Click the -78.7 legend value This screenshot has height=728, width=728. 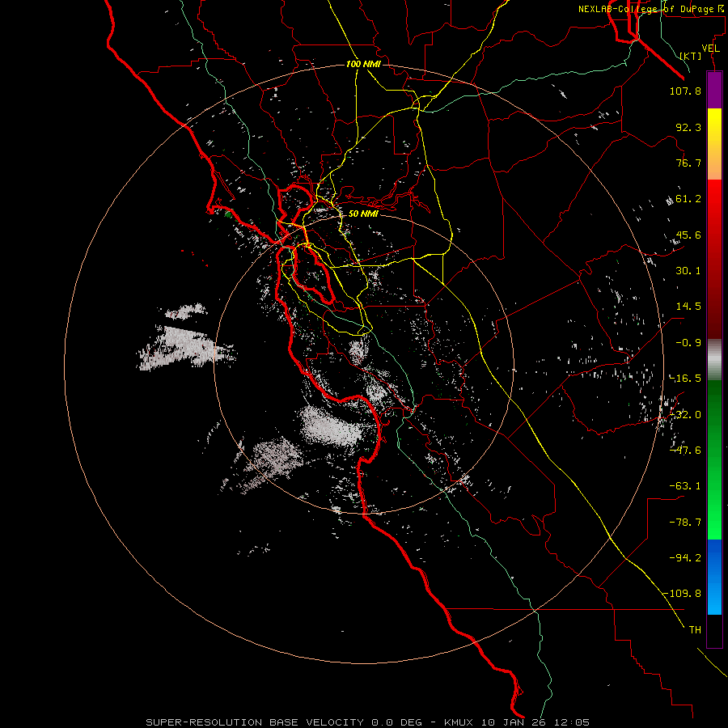(685, 523)
